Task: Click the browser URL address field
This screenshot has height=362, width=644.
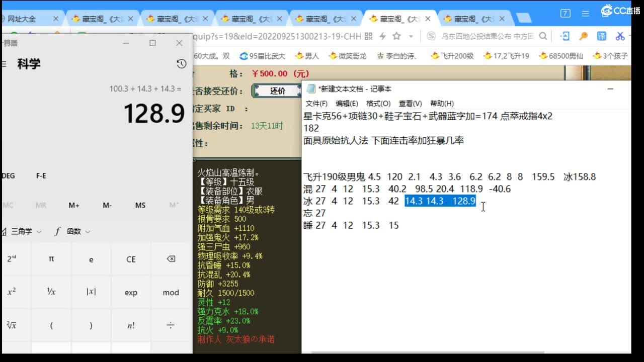Action: [277, 36]
